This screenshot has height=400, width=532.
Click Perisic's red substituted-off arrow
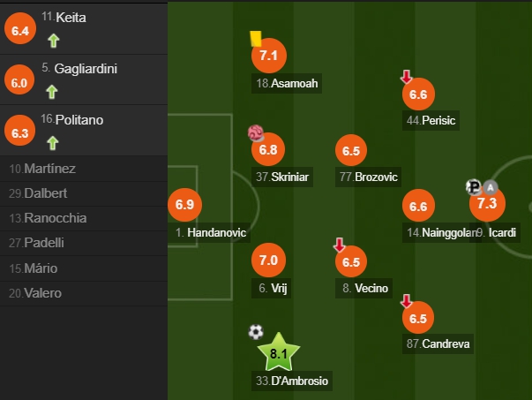tap(406, 77)
